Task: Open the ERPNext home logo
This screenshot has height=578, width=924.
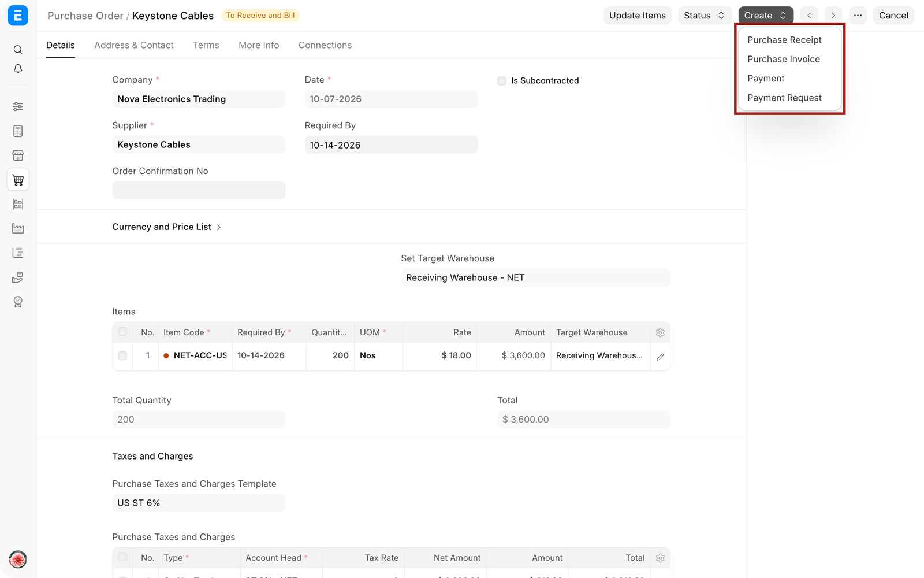Action: [18, 16]
